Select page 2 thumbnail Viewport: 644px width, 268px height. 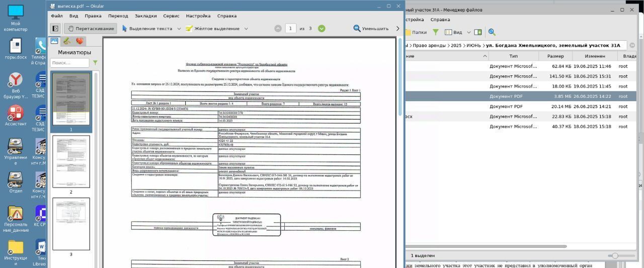pos(71,162)
